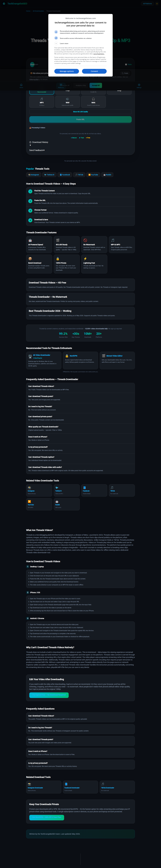The image size is (161, 868).
Task: Click the All Downloaders breadcrumb link
Action: click(x=38, y=11)
